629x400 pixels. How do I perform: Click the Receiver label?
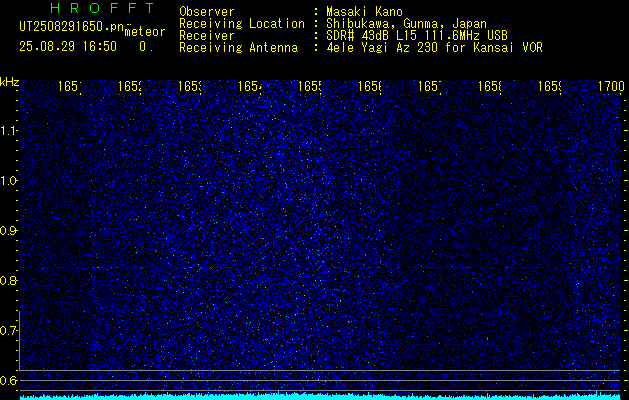tap(207, 36)
